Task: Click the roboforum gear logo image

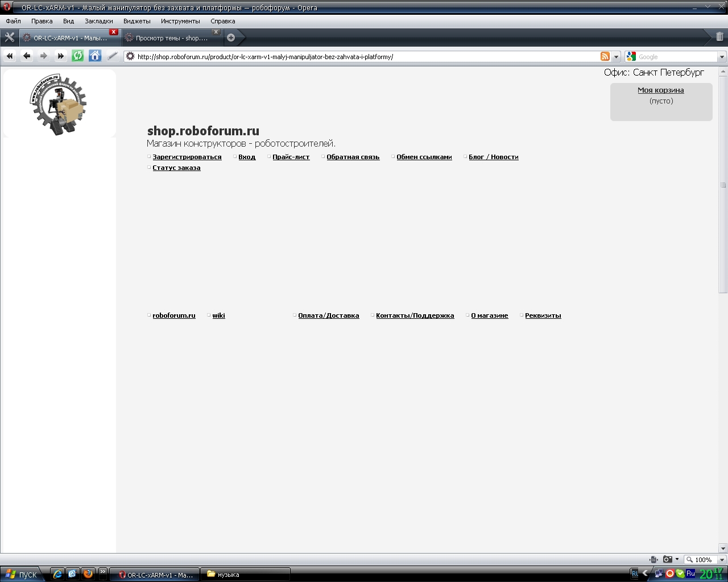Action: (59, 104)
